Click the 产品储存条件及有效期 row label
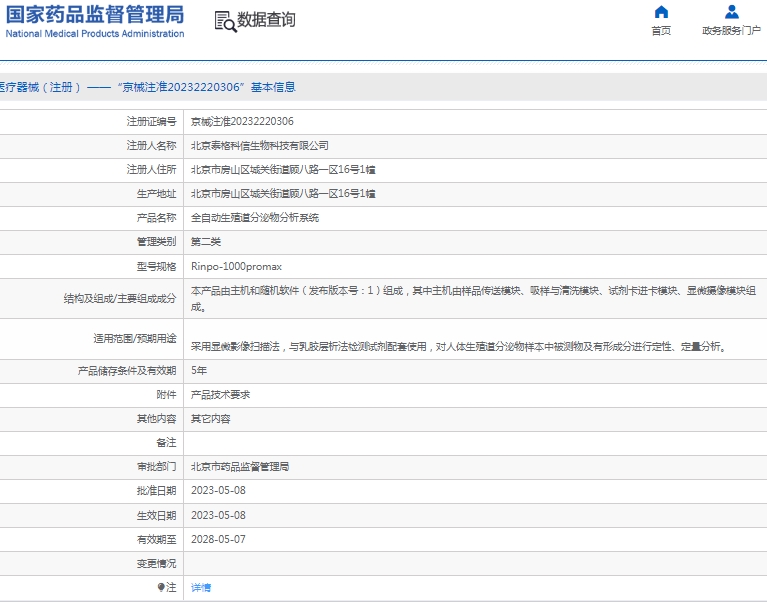 (127, 370)
